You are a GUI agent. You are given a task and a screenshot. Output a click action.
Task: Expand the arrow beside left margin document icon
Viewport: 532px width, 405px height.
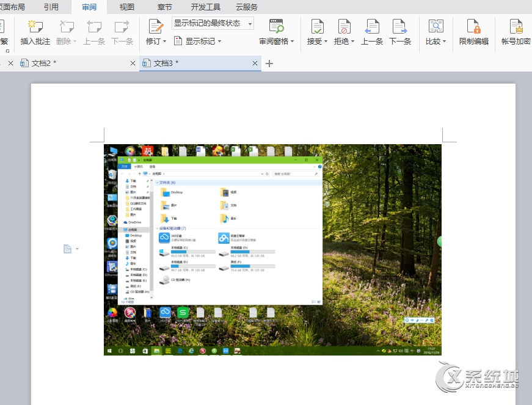coord(78,249)
